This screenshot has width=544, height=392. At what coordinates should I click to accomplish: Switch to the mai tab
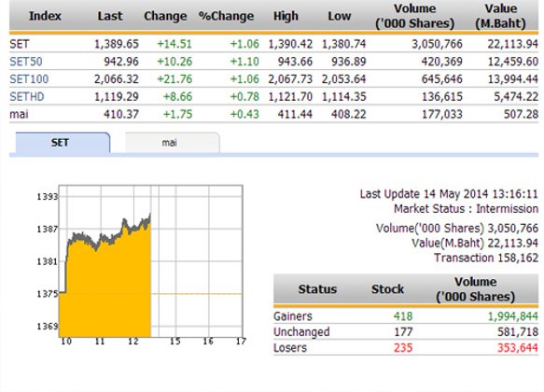click(172, 143)
